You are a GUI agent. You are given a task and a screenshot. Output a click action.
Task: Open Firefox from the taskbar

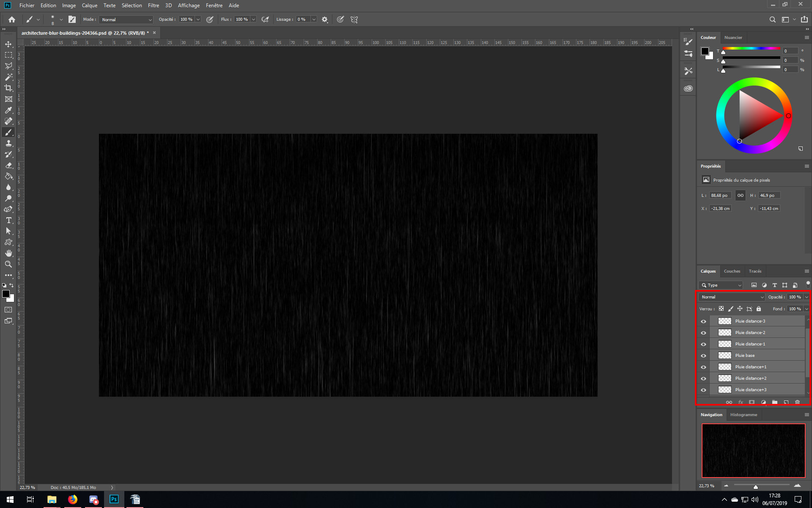click(x=73, y=500)
